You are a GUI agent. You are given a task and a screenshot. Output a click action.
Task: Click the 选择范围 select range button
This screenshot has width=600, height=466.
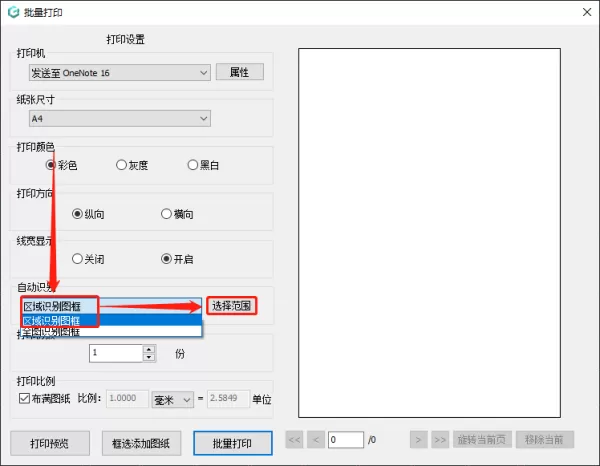232,306
